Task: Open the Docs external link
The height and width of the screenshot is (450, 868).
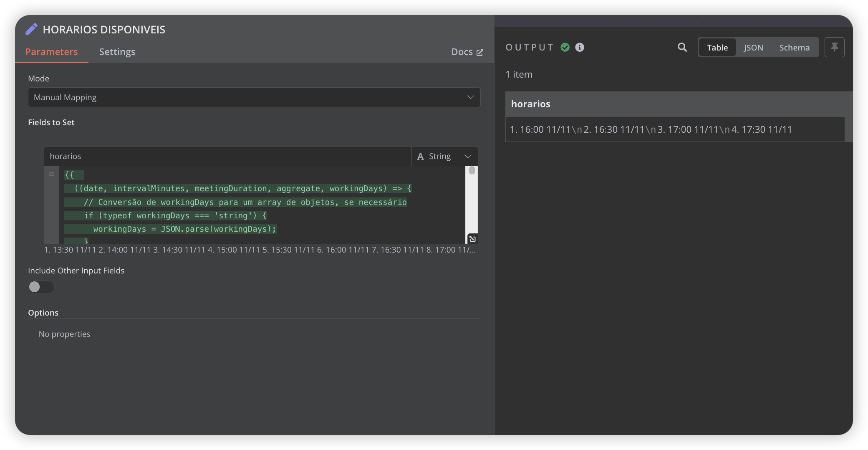Action: point(467,52)
